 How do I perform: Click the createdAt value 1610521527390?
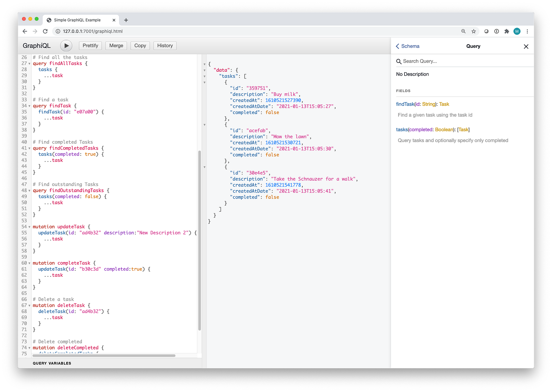click(x=283, y=100)
